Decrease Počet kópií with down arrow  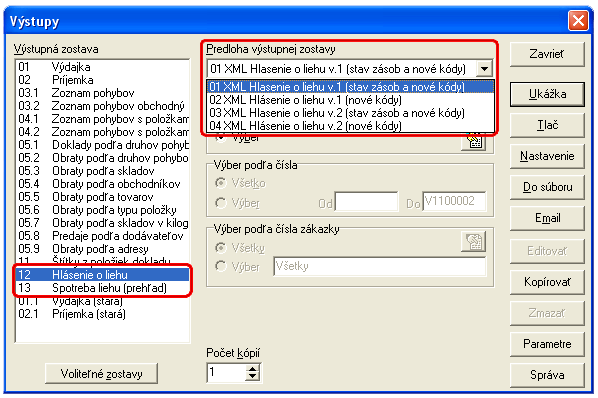[252, 376]
